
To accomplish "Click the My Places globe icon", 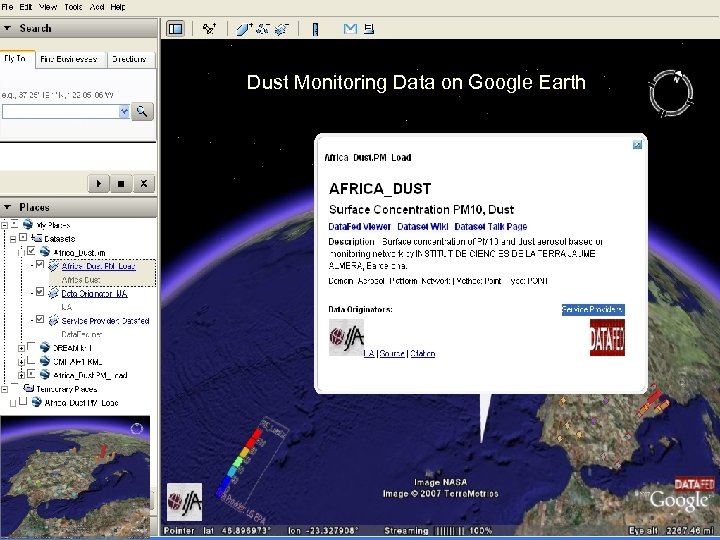I will click(28, 224).
